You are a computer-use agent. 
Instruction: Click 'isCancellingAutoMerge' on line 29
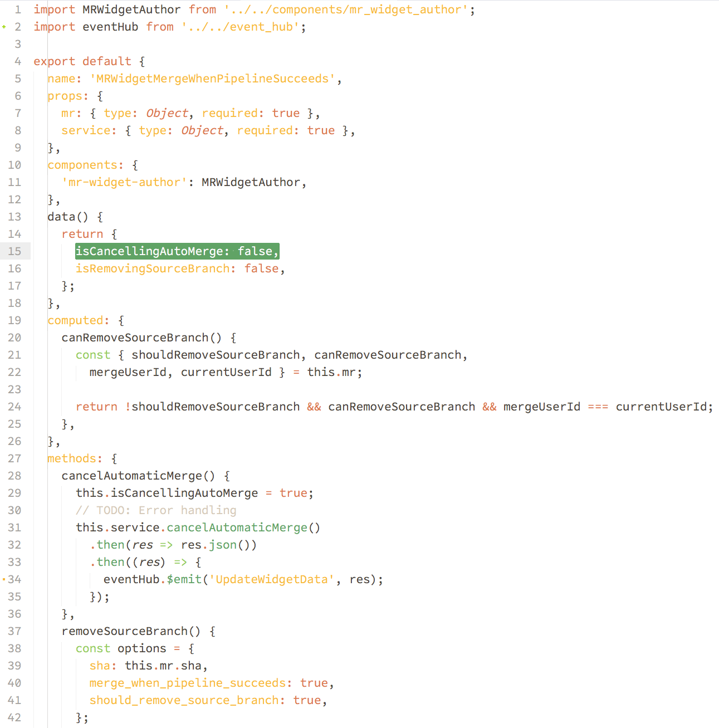tap(184, 493)
